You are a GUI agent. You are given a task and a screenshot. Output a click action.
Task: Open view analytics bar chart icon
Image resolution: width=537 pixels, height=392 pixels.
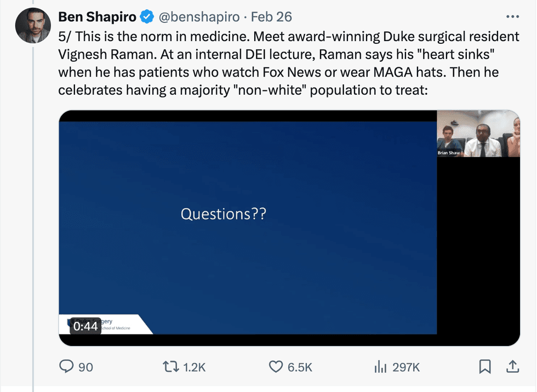click(x=380, y=367)
